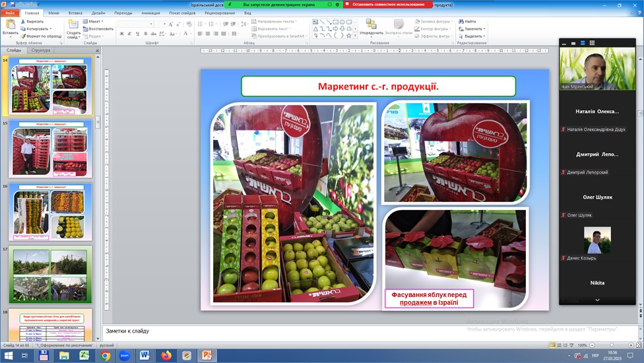Click the zoom slider in status bar

click(612, 345)
